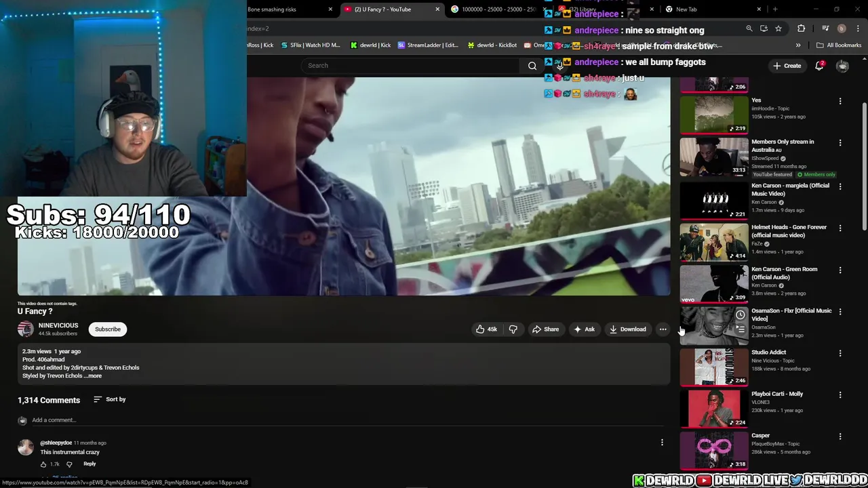
Task: Open the NINEVICIOUS channel avatar
Action: tap(25, 329)
